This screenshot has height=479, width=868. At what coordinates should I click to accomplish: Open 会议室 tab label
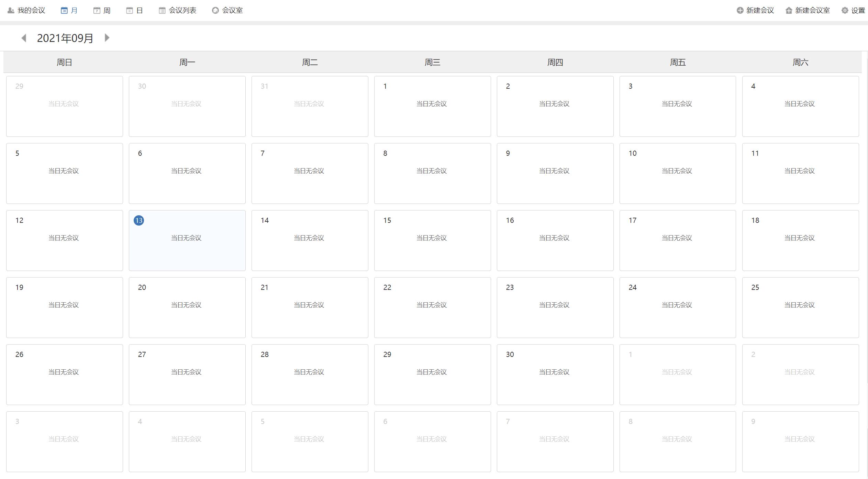point(232,10)
